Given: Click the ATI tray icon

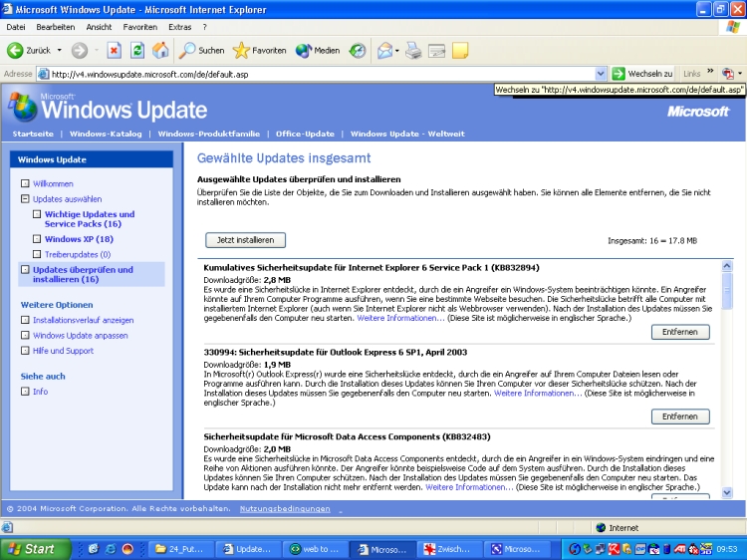Looking at the screenshot, I should point(679,549).
